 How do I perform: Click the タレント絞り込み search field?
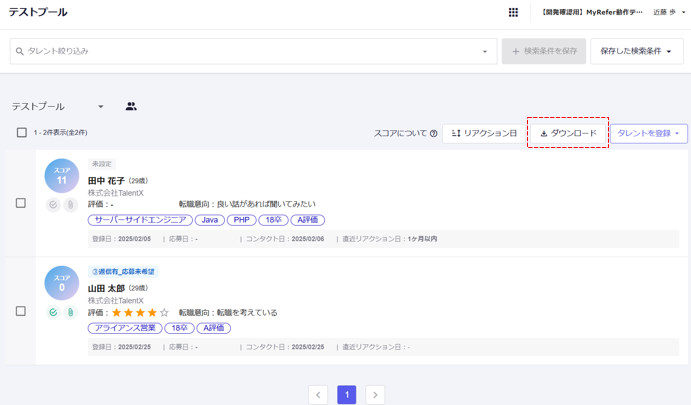(x=250, y=51)
